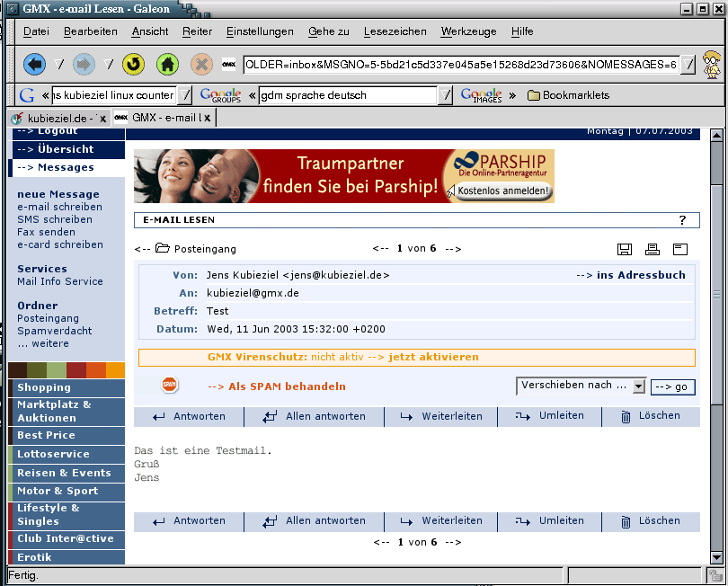The image size is (728, 586).
Task: Open the Lesezeichen menu
Action: pos(395,31)
